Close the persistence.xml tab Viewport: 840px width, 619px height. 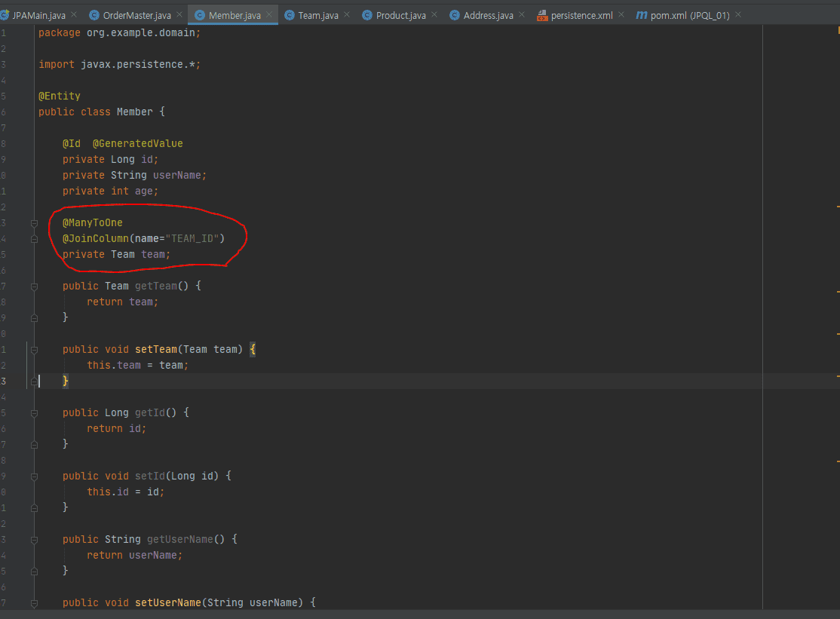[621, 14]
